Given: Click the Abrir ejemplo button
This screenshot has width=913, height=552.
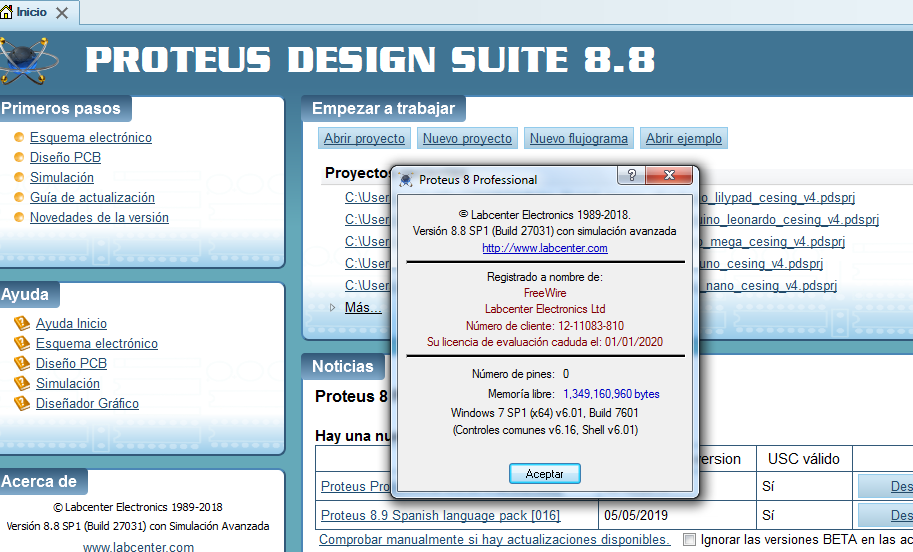Looking at the screenshot, I should (684, 139).
